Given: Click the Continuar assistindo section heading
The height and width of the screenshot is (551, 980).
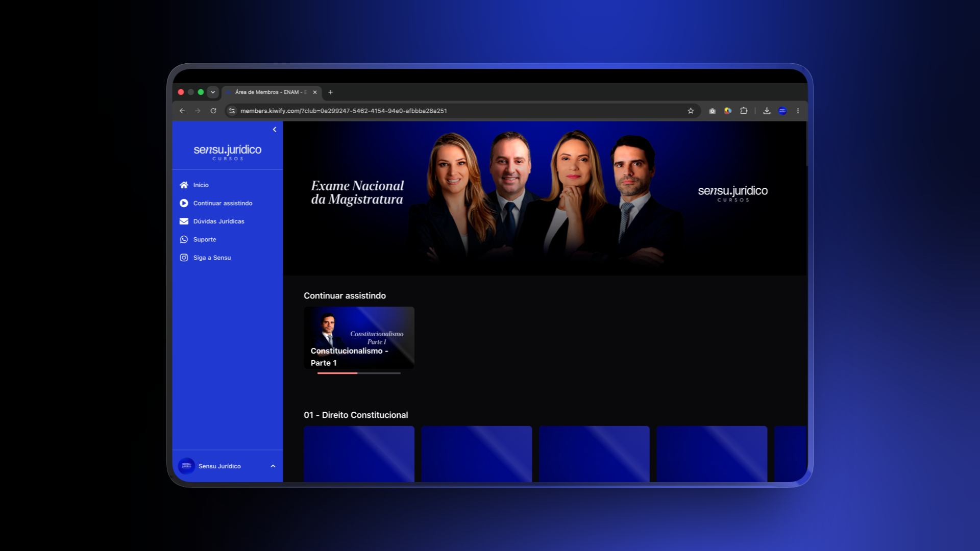Looking at the screenshot, I should pyautogui.click(x=345, y=296).
